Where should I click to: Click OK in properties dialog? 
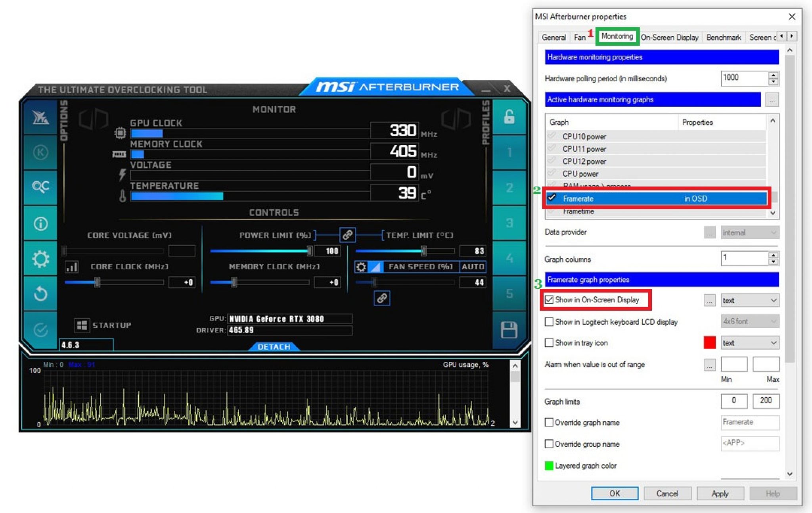(x=615, y=494)
